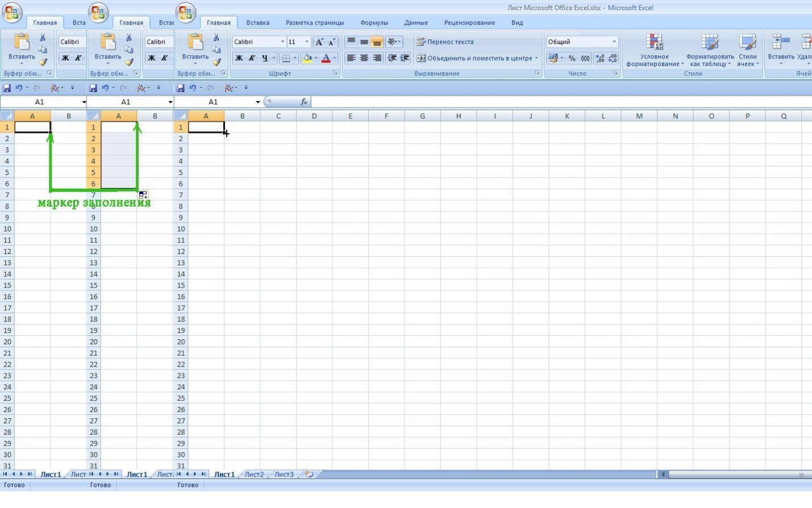Increase font size with the large A icon
Image resolution: width=812 pixels, height=508 pixels.
point(319,42)
